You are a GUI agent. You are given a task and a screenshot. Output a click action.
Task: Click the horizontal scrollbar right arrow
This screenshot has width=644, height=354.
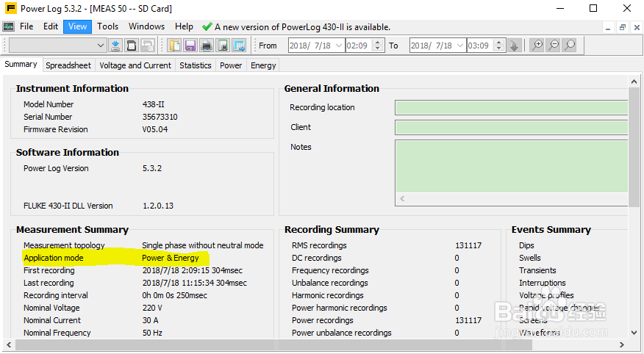point(622,344)
